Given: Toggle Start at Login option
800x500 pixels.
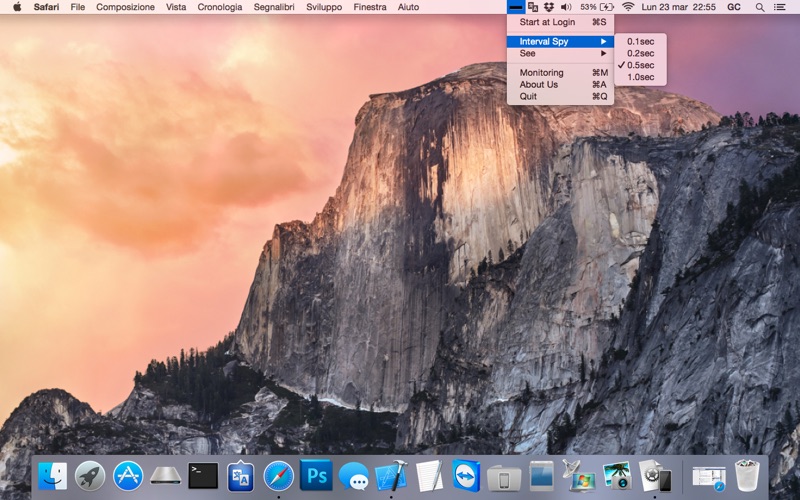Looking at the screenshot, I should (x=560, y=22).
